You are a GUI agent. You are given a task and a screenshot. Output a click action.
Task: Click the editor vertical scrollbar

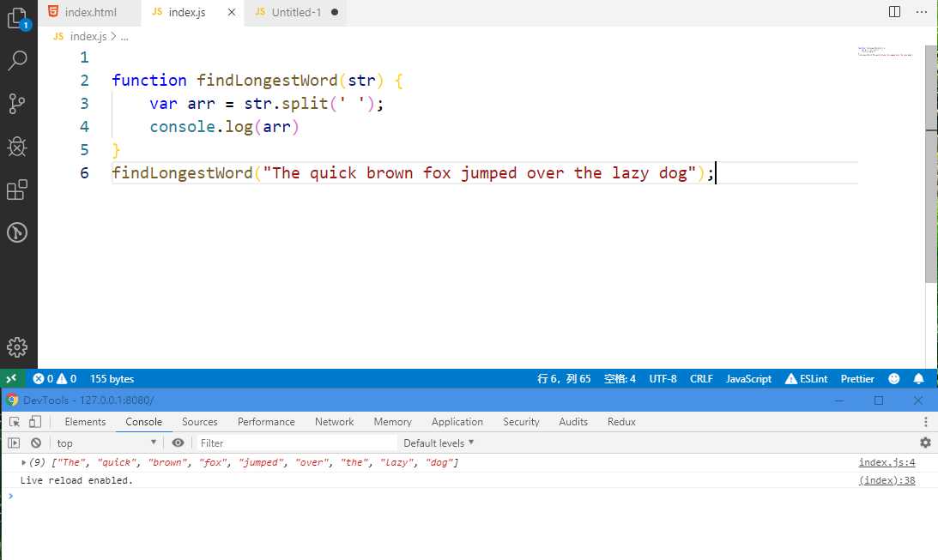(x=931, y=165)
